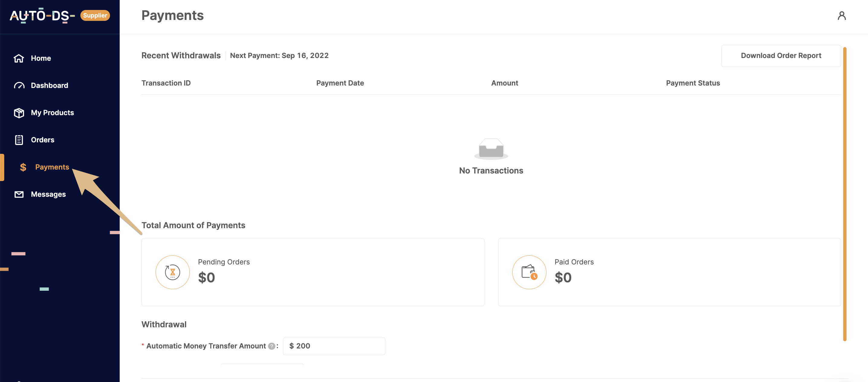This screenshot has width=868, height=382.
Task: Open the Home menu item
Action: coord(41,58)
